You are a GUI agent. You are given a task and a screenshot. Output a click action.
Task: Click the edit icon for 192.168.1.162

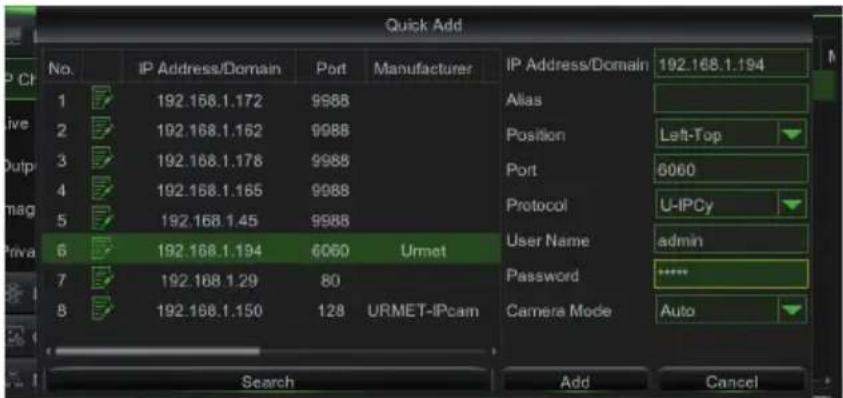tap(101, 131)
